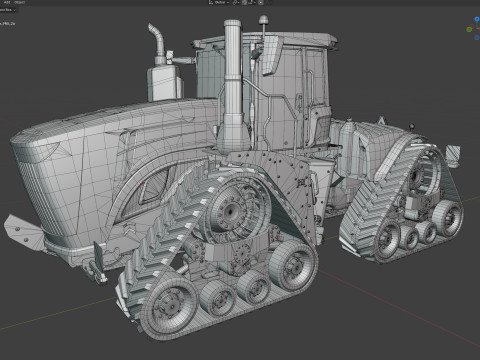Open the Object menu in viewport header
This screenshot has height=360, width=480.
pyautogui.click(x=20, y=2)
